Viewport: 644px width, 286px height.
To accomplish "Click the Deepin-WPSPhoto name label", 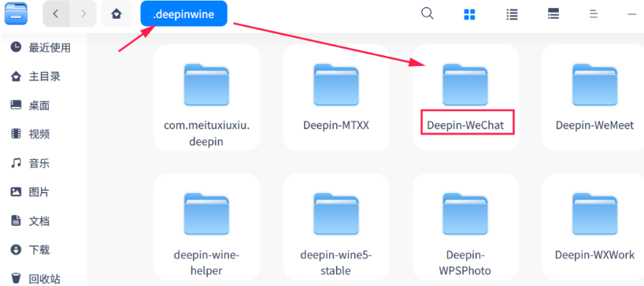I will [x=465, y=263].
